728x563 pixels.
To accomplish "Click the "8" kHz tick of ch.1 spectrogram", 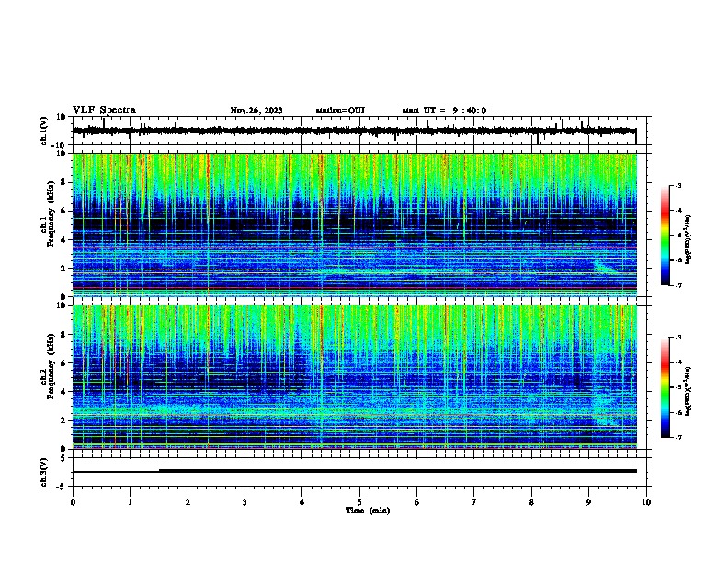I will [x=65, y=182].
